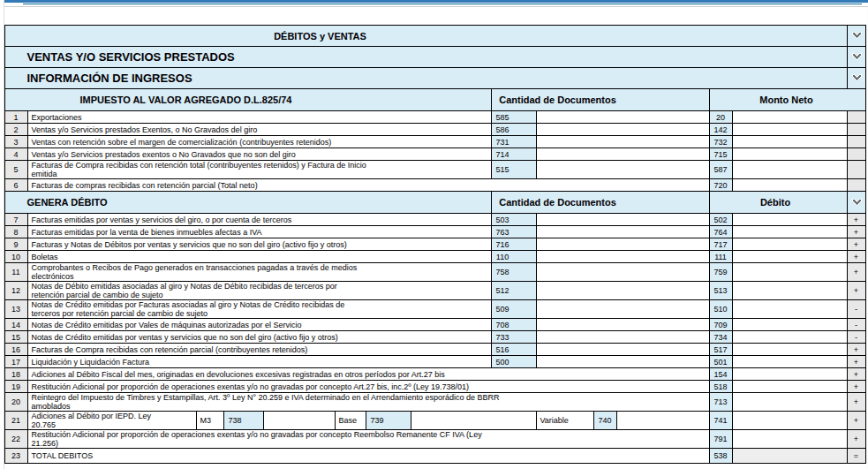Click the Débito field for code 154

point(789,374)
